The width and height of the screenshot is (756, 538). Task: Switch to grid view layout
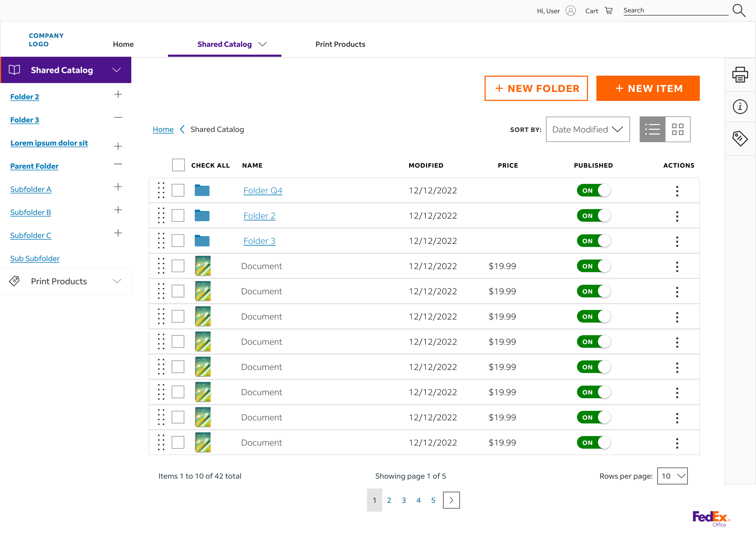[x=678, y=129]
